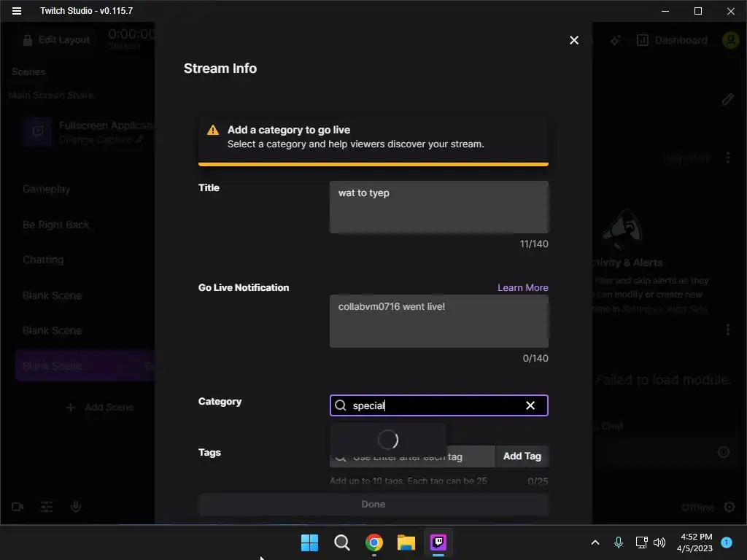Select the Chatting scene
This screenshot has width=747, height=560.
pyautogui.click(x=43, y=260)
